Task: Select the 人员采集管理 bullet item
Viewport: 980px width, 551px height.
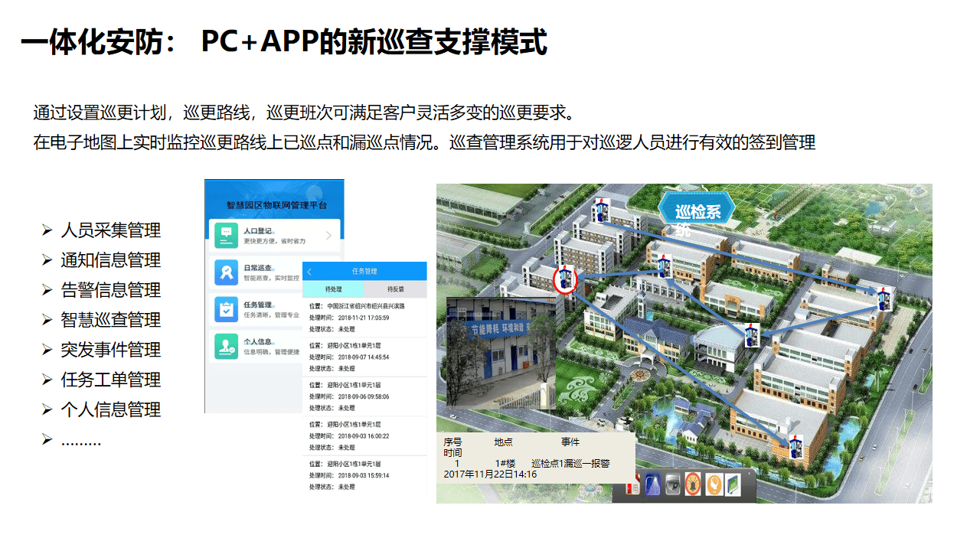Action: [x=111, y=230]
